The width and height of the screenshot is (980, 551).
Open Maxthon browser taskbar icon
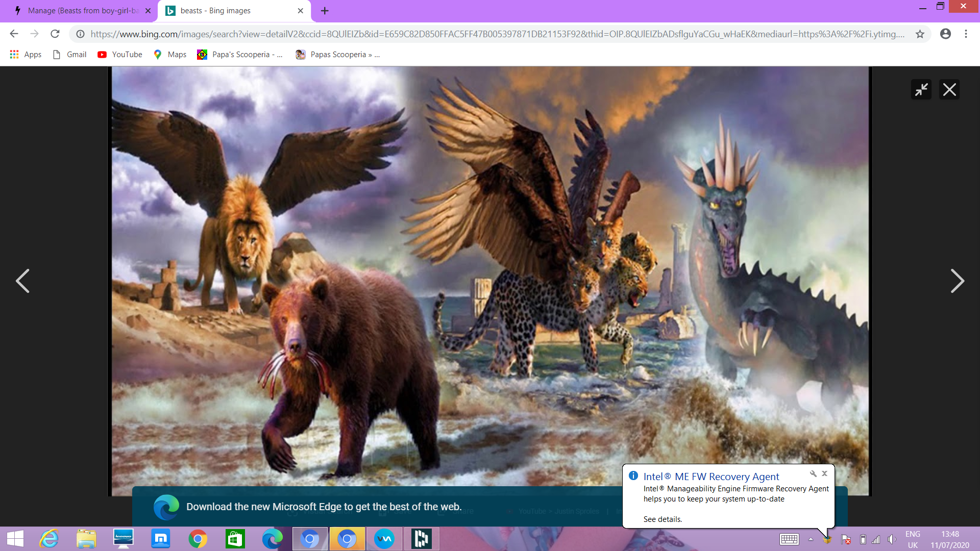pos(161,539)
